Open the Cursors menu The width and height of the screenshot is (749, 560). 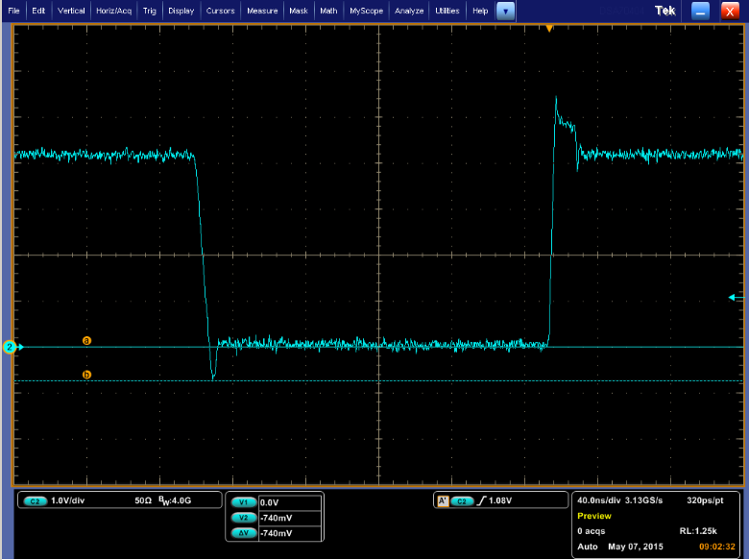tap(220, 11)
